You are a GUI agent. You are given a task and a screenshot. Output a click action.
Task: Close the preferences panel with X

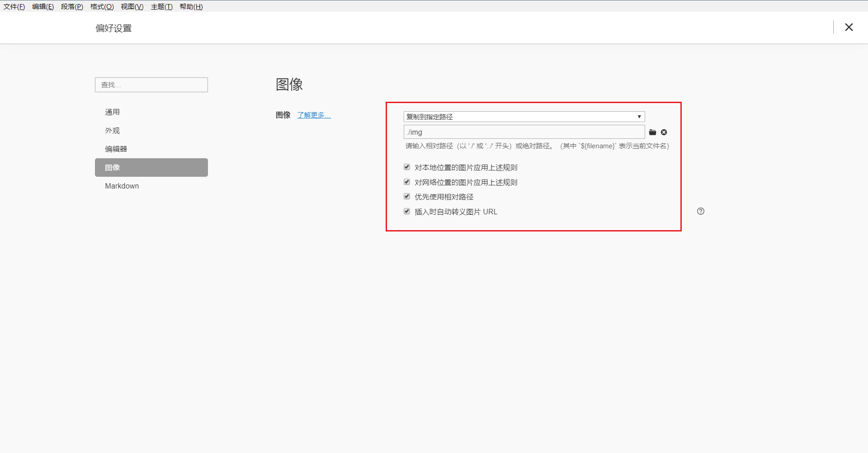pyautogui.click(x=849, y=27)
